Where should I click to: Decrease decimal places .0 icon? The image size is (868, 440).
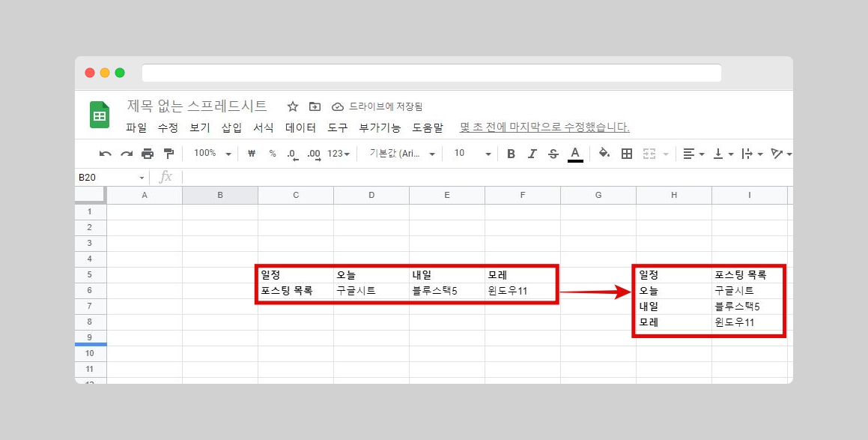(x=293, y=154)
